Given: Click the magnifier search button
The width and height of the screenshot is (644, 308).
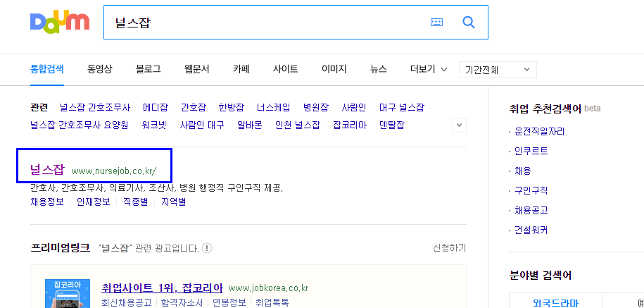Looking at the screenshot, I should click(x=469, y=23).
